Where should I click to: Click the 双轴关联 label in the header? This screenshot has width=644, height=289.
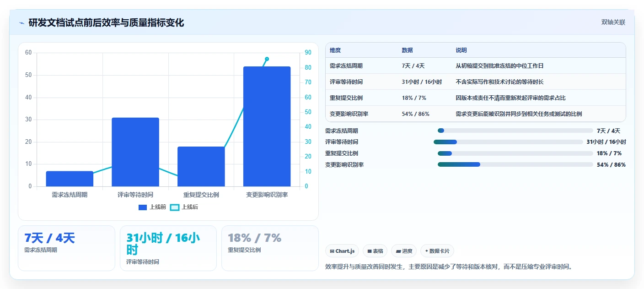coord(613,22)
